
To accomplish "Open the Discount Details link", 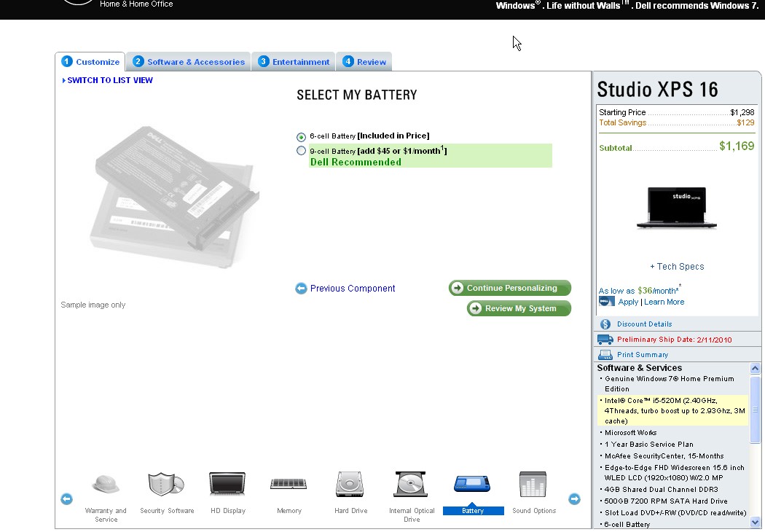I will click(x=644, y=324).
